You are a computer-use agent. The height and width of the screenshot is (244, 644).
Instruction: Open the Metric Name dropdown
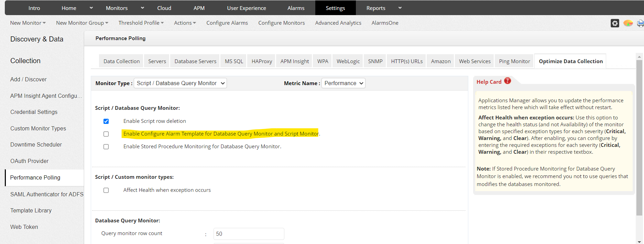343,83
